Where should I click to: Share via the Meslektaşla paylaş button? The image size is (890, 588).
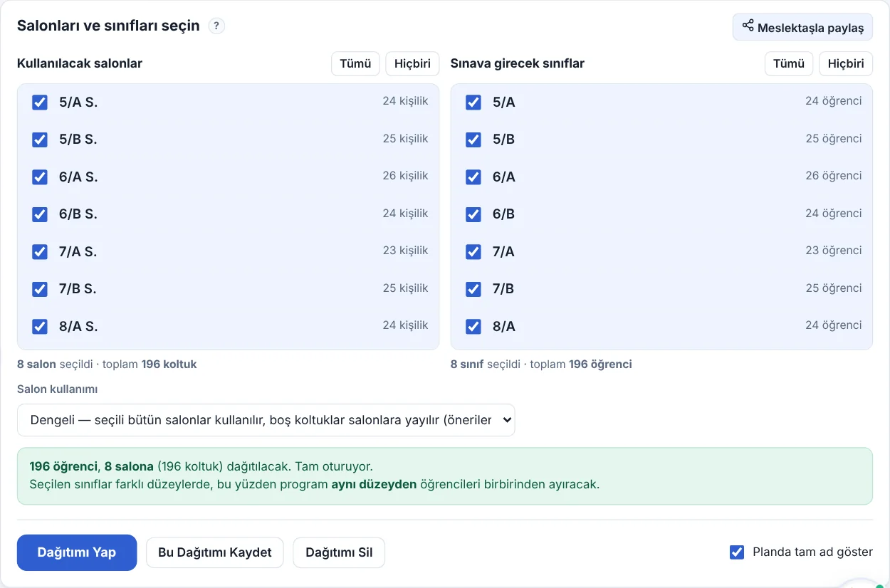pyautogui.click(x=802, y=27)
